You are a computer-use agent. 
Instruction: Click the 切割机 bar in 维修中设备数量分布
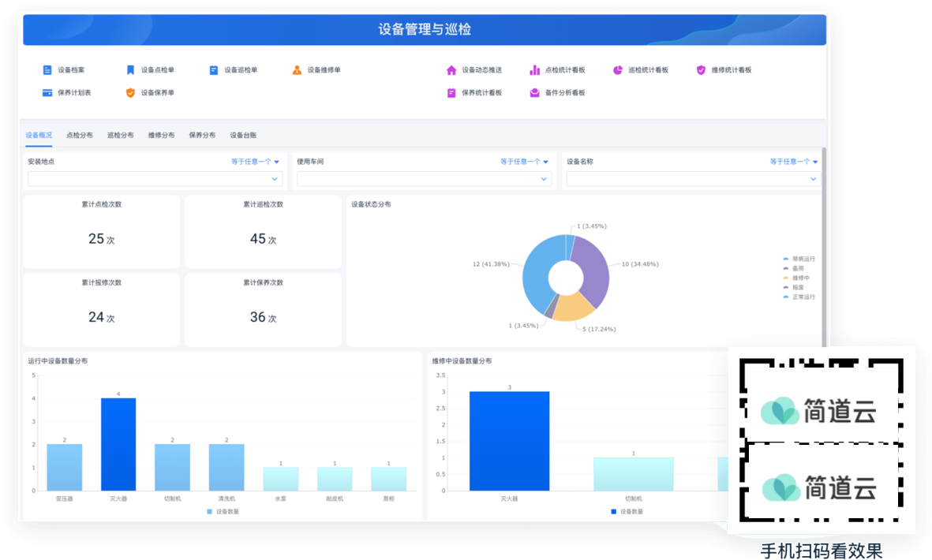634,474
